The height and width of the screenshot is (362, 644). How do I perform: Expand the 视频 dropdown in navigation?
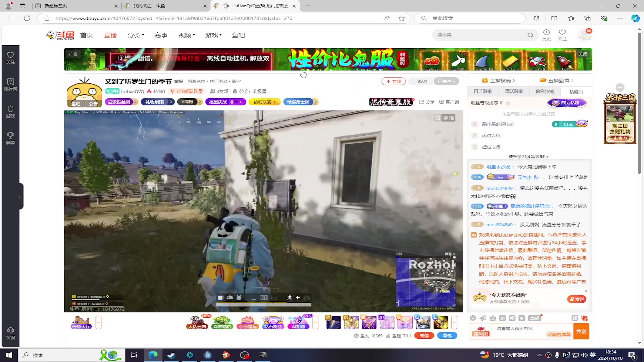(x=186, y=35)
